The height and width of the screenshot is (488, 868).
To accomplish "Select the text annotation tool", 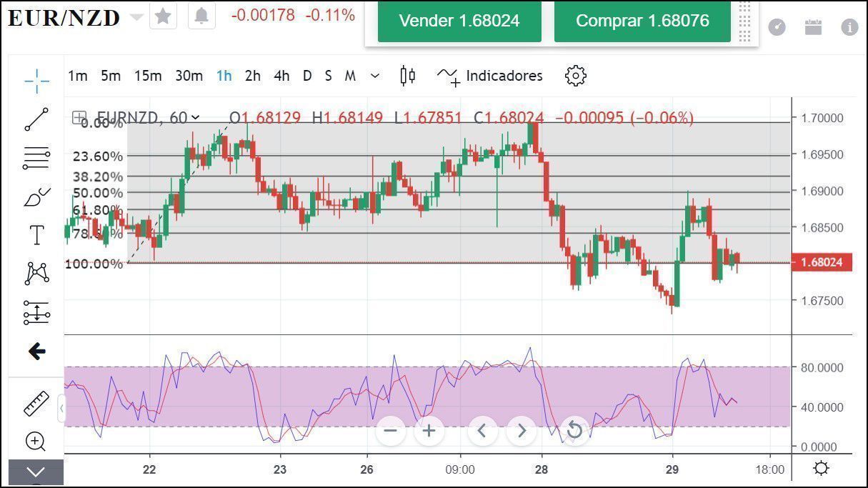I will coord(36,234).
